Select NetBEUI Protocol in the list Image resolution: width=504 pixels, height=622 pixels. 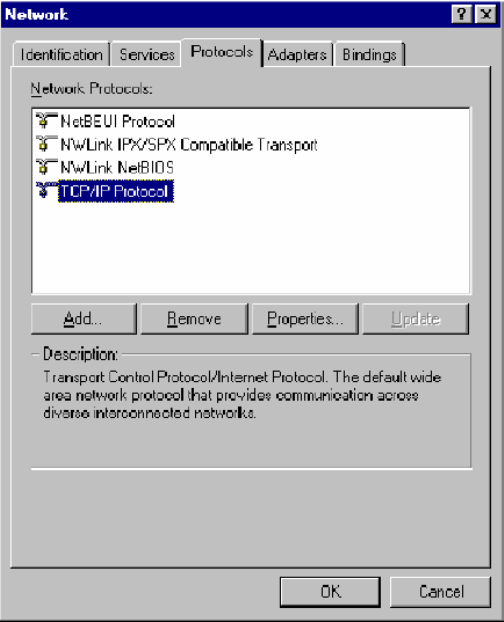point(117,121)
